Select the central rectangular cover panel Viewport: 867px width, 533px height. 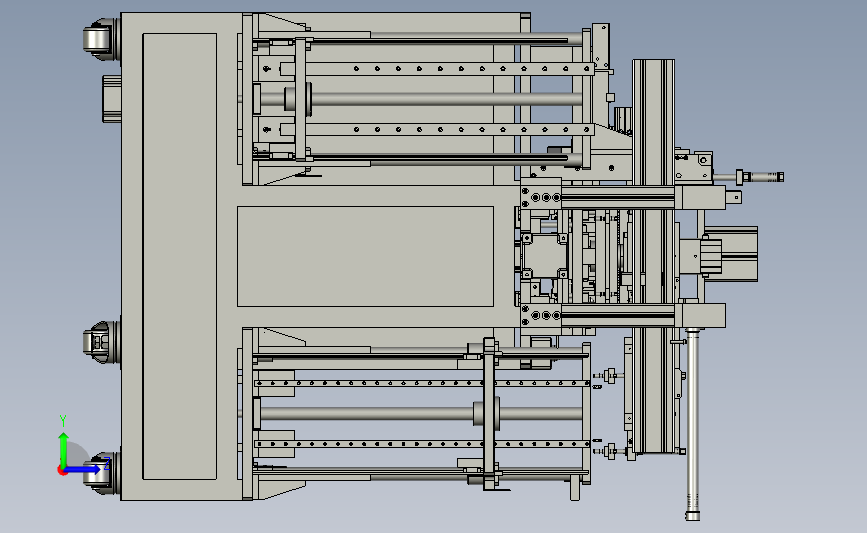click(x=365, y=257)
